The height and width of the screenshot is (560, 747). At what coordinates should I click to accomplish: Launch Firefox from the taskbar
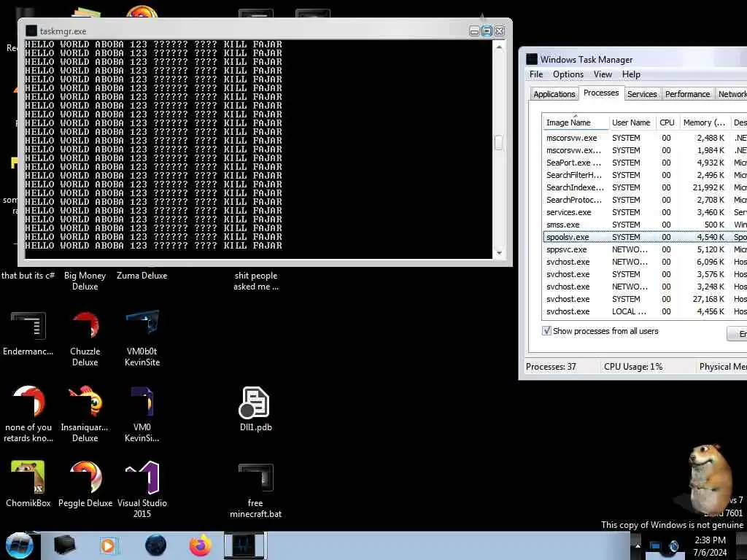(200, 545)
